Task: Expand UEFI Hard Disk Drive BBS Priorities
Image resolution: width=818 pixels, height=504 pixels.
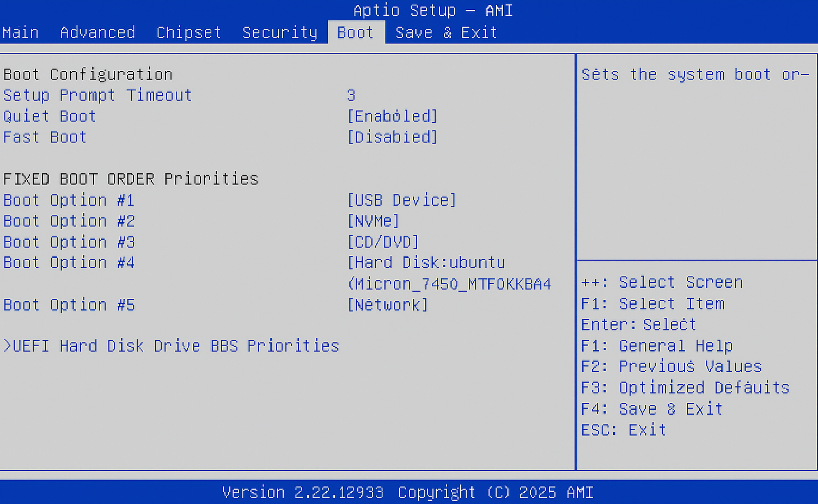Action: point(172,346)
